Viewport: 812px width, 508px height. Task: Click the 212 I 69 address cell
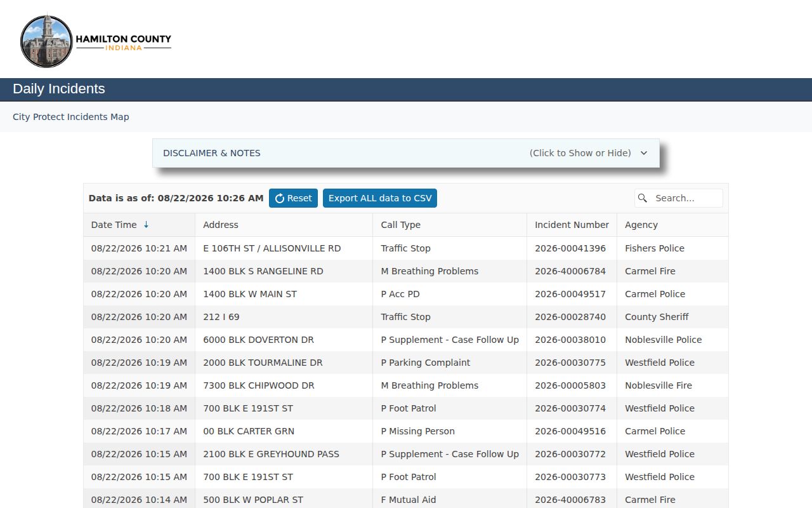(x=284, y=317)
